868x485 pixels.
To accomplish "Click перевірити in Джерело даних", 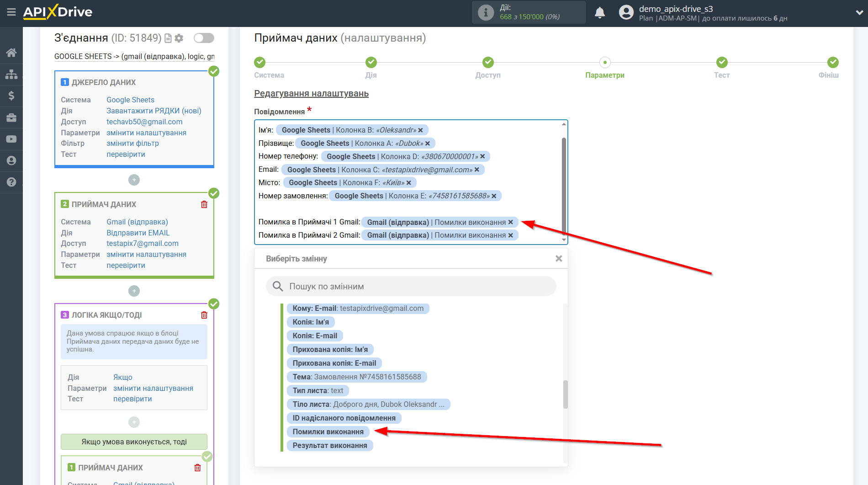I will click(126, 154).
